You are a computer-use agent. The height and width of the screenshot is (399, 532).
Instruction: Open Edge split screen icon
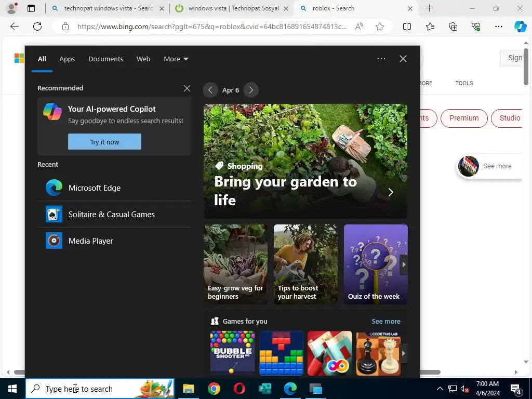407,26
